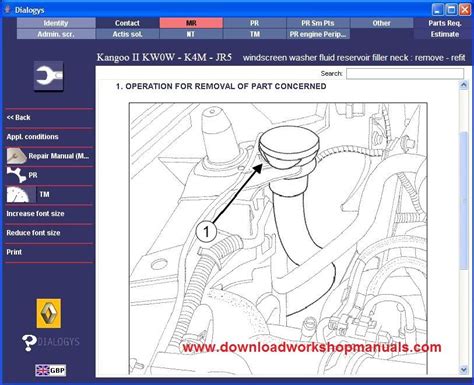Click the wrench icon in the sidebar
The height and width of the screenshot is (385, 474).
click(x=49, y=76)
